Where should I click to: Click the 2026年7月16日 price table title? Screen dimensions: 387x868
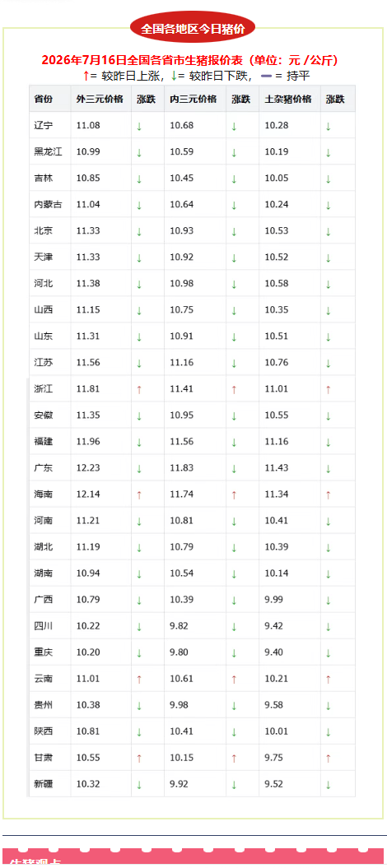click(190, 60)
